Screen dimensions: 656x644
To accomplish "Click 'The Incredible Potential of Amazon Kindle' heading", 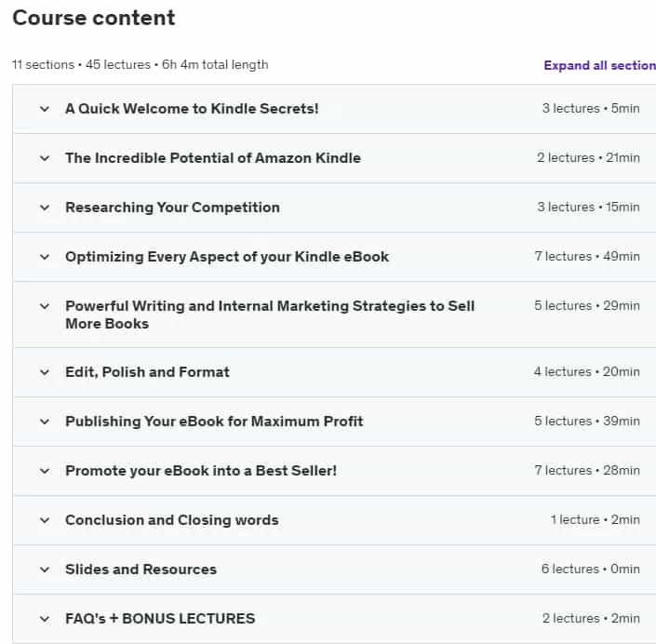I will (213, 158).
